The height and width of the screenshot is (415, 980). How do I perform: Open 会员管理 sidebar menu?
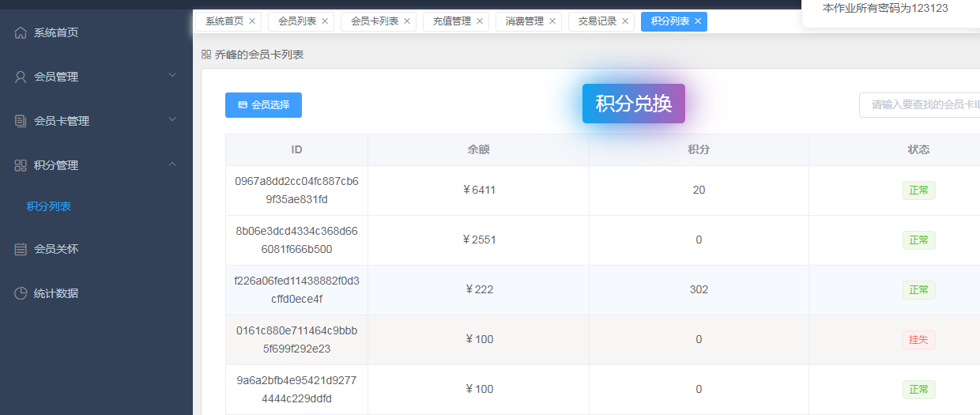pos(96,77)
